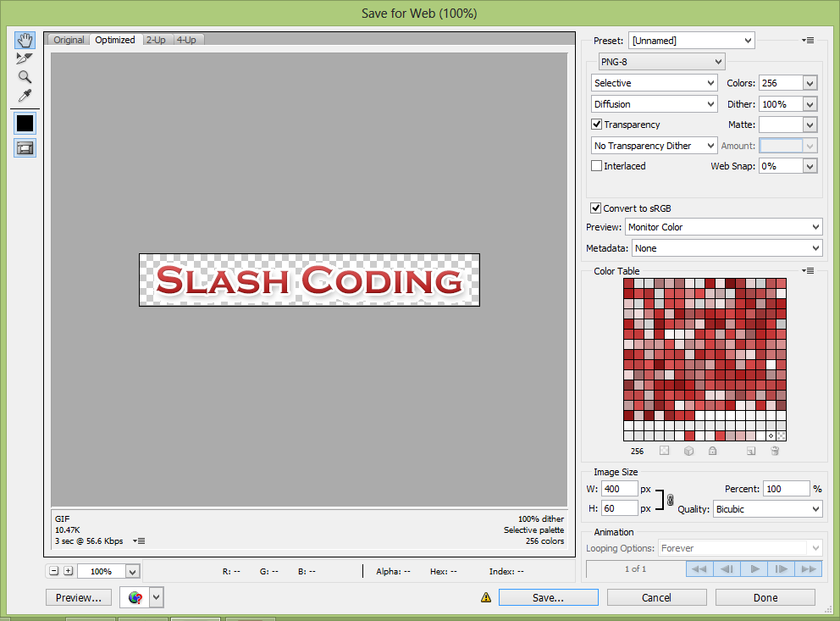Click the new color icon in Color Table

pyautogui.click(x=751, y=451)
